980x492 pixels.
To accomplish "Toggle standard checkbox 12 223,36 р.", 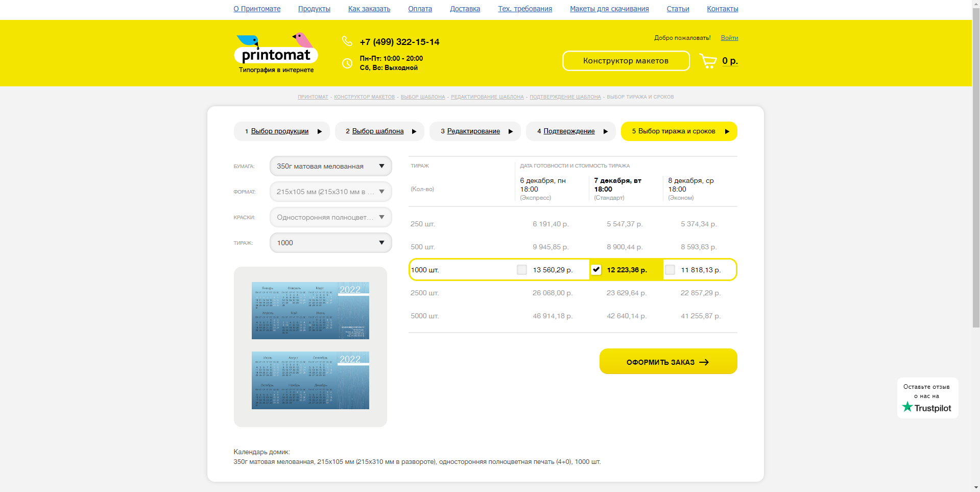I will pos(596,270).
